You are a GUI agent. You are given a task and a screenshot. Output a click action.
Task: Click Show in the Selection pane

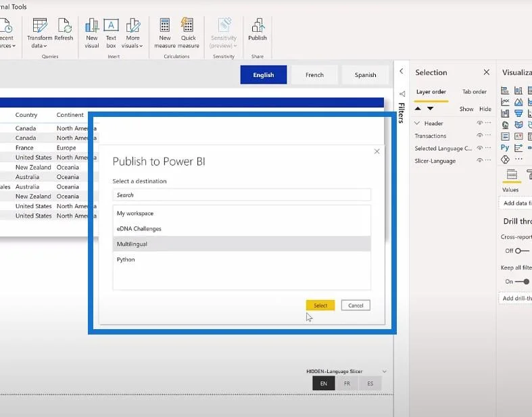[466, 109]
